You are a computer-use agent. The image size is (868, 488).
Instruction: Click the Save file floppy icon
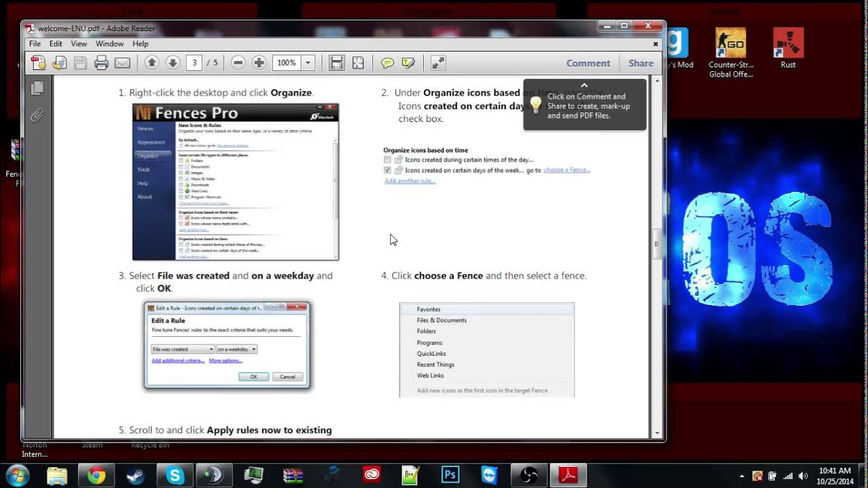click(x=81, y=63)
